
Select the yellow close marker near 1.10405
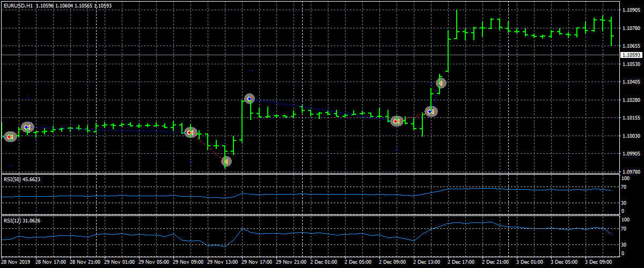441,83
